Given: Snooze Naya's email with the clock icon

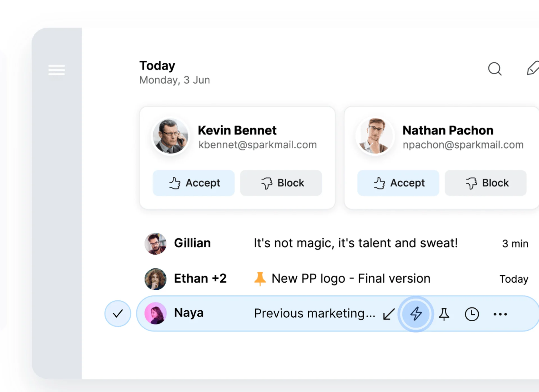Looking at the screenshot, I should coord(472,314).
